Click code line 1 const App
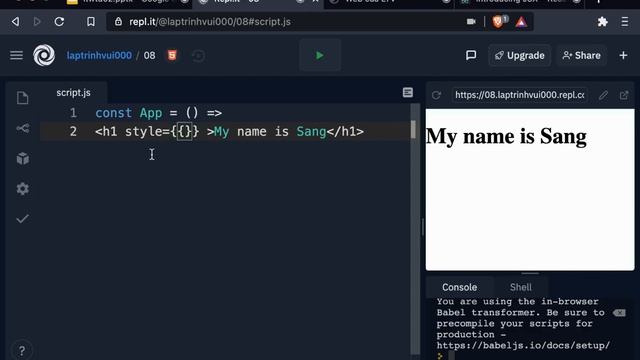Screen dimensions: 640x360 158,113
